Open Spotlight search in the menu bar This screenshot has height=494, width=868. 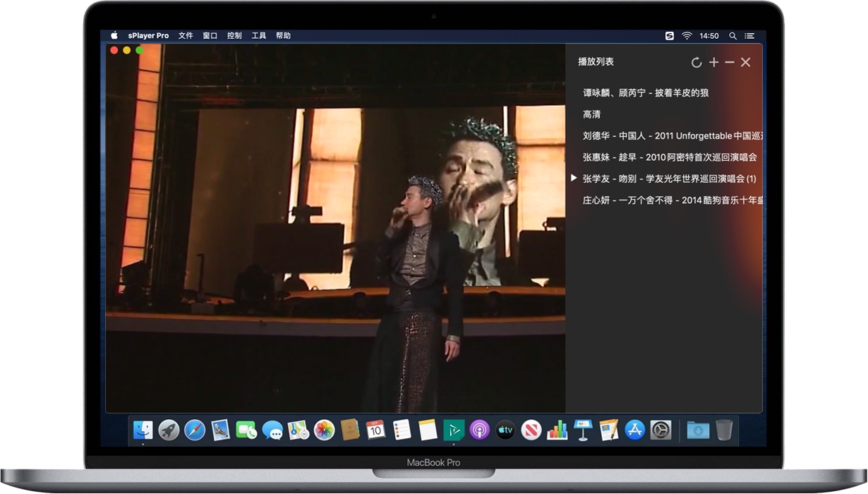click(x=733, y=36)
